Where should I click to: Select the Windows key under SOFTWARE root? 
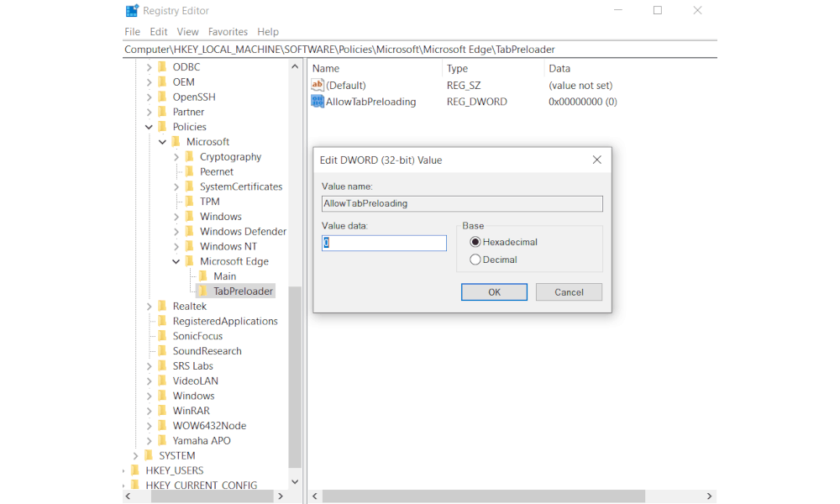[193, 396]
